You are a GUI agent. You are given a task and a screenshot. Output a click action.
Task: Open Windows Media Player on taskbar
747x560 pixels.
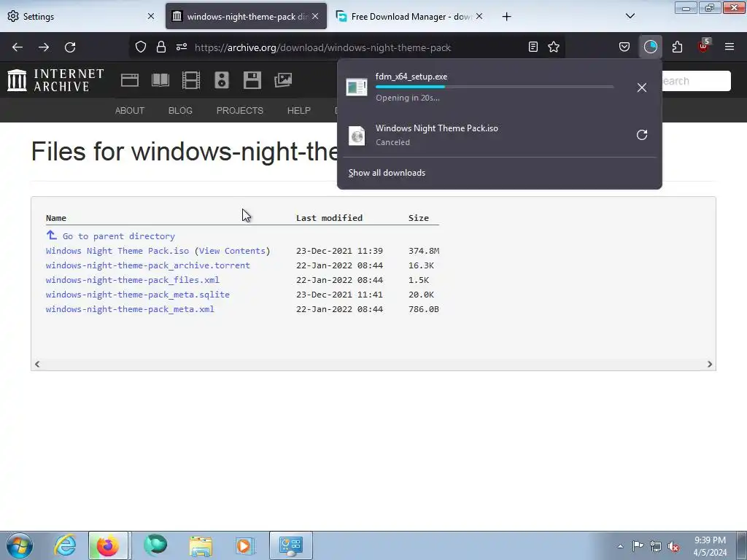[245, 545]
